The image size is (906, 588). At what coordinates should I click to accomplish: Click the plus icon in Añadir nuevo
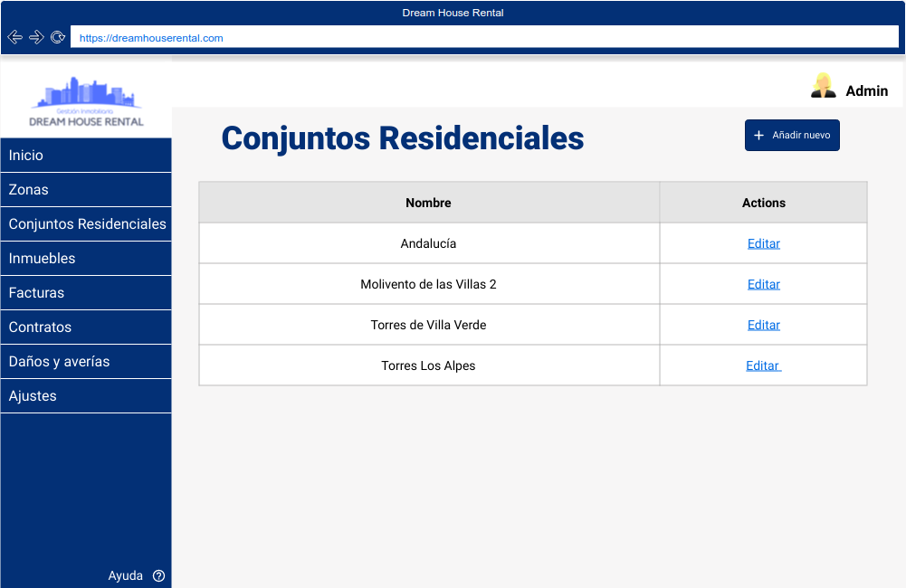click(x=759, y=136)
